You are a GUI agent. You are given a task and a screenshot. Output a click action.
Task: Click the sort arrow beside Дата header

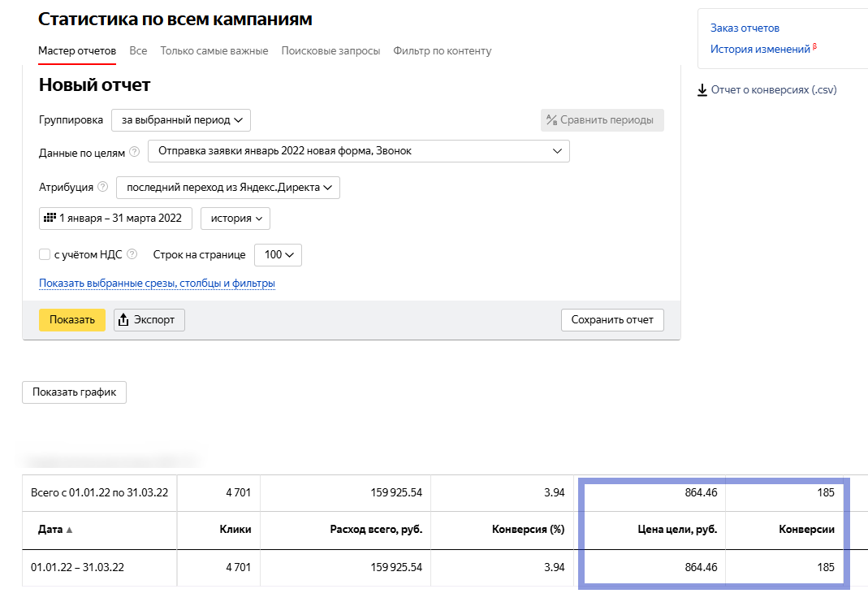[69, 530]
